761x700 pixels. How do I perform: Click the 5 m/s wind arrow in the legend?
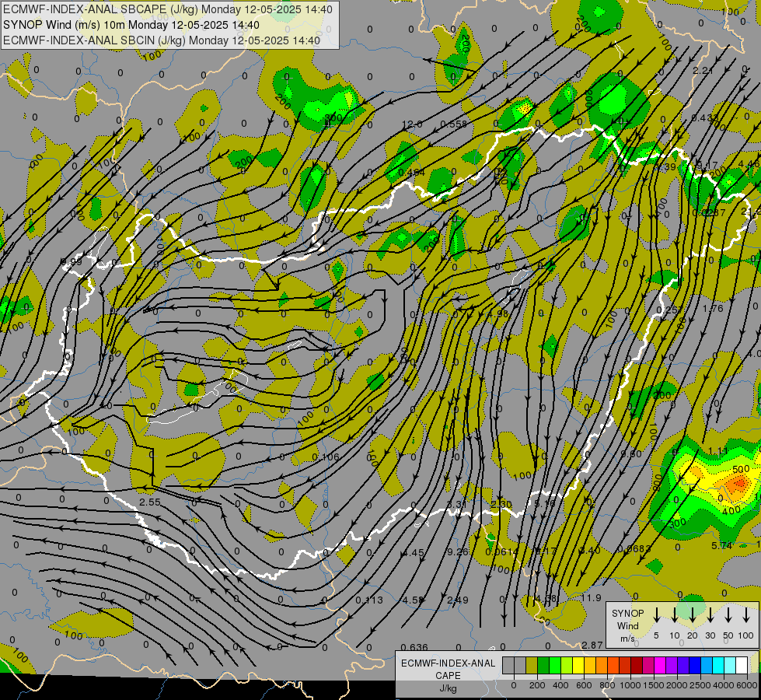656,615
